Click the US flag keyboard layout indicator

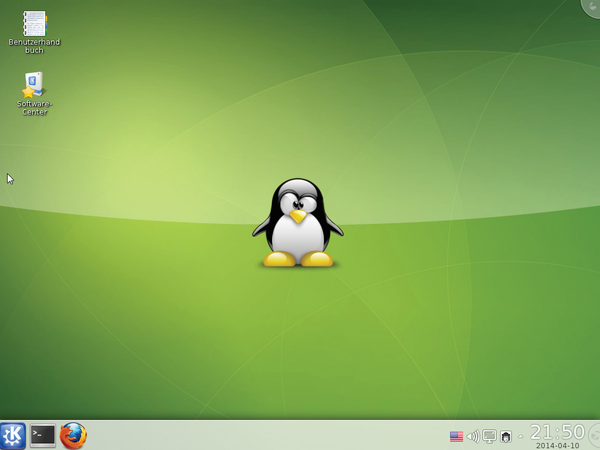(456, 436)
